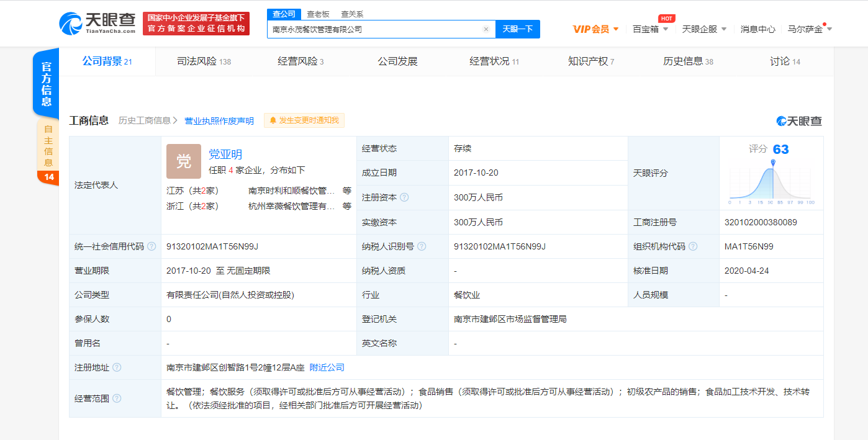Expand 等 after the 江苏 companies row
The height and width of the screenshot is (440, 868).
(x=347, y=191)
